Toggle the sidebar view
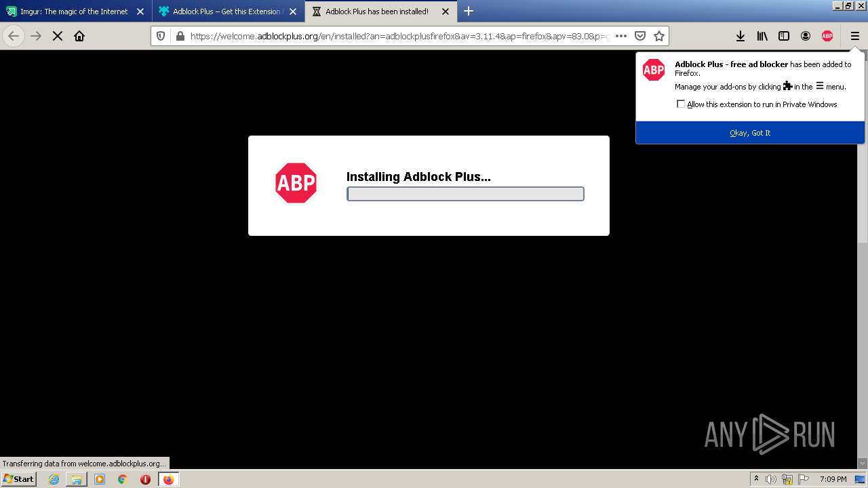 (784, 36)
